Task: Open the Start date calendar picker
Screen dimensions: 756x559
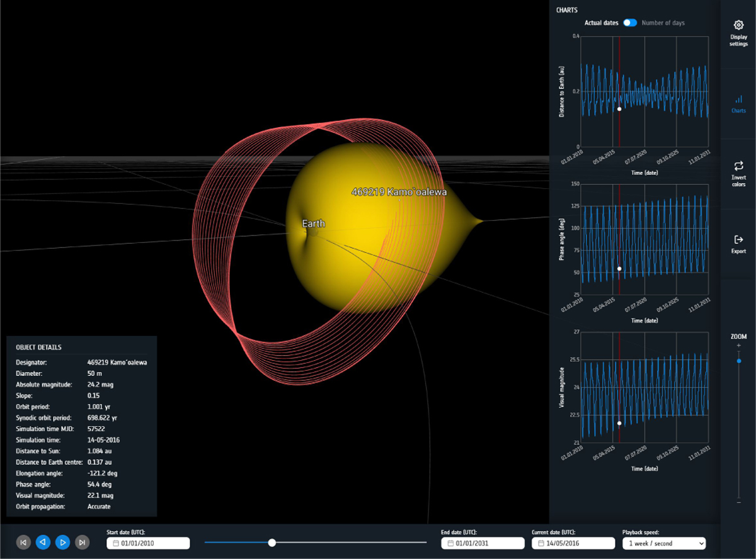Action: pyautogui.click(x=116, y=543)
